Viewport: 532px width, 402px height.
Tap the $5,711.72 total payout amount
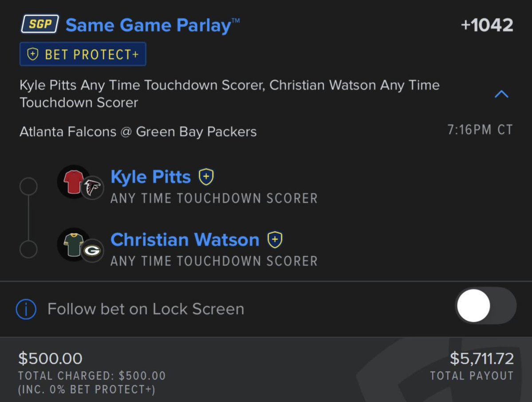click(x=482, y=358)
